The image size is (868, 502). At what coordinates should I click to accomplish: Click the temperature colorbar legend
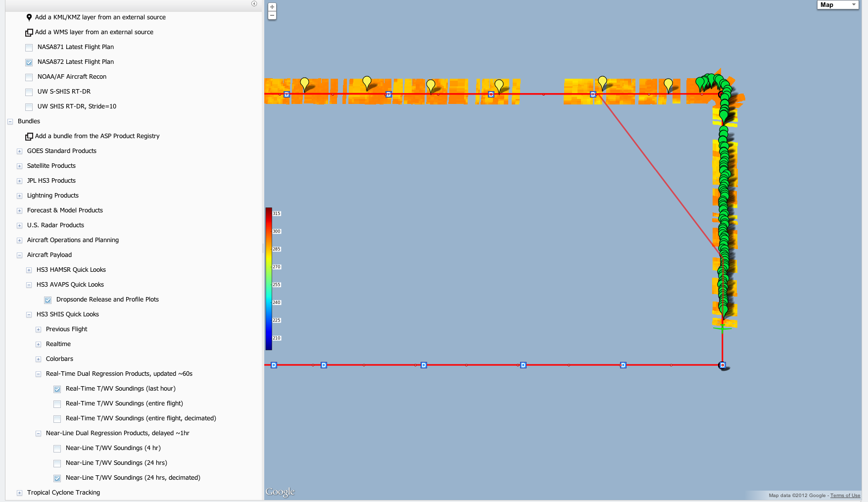tap(269, 278)
